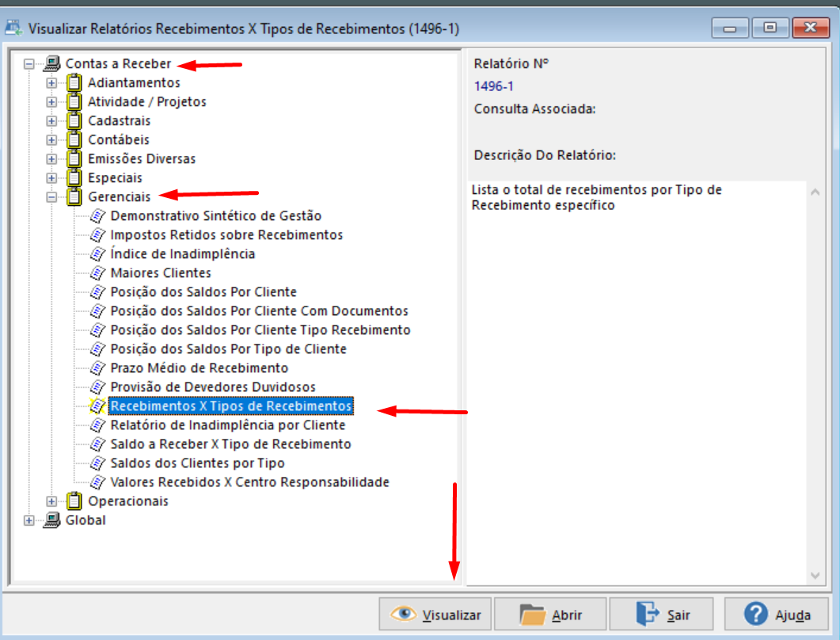Select Prazo Médio de Recebimento report
This screenshot has height=640, width=840.
[200, 368]
